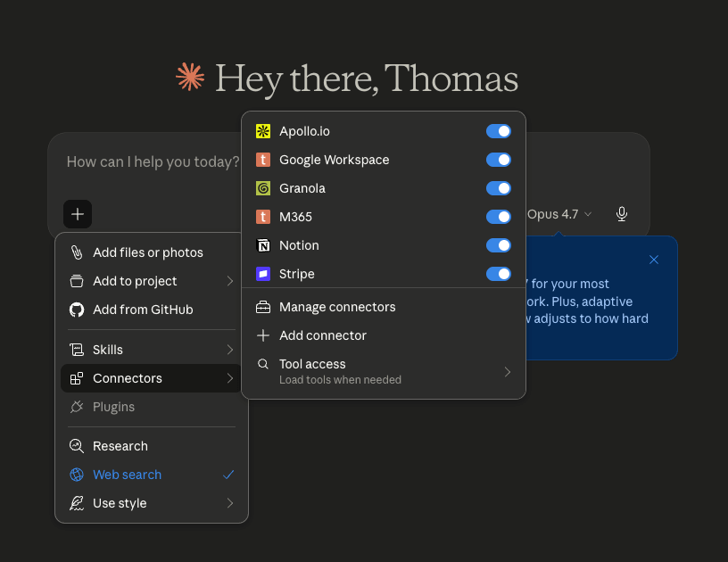Click the Skills scroll icon
This screenshot has width=728, height=562.
[77, 350]
